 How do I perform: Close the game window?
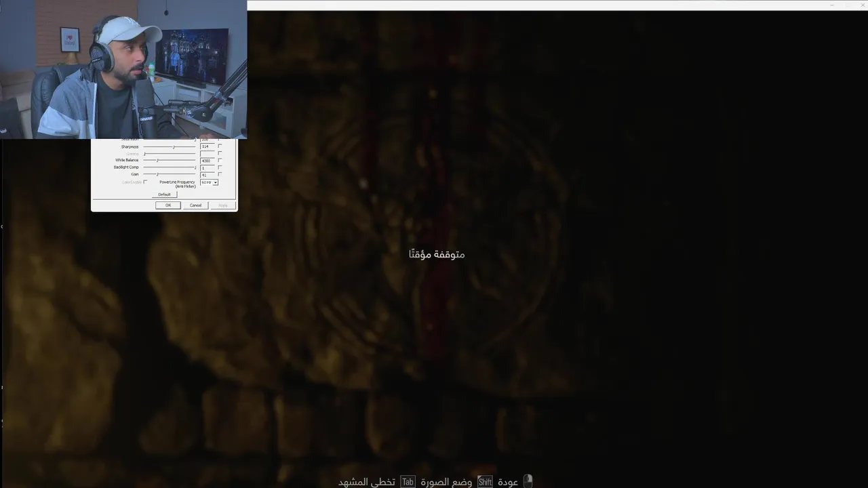pos(861,5)
